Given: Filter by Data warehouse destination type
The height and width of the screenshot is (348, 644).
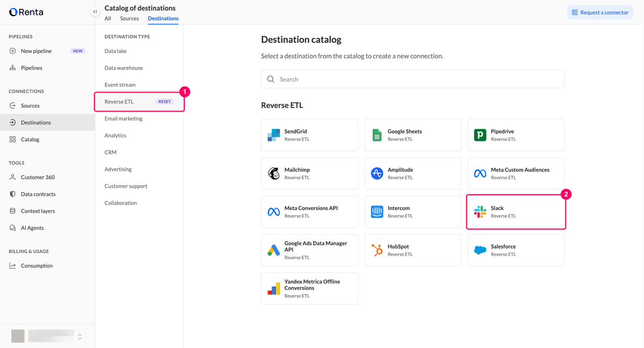Looking at the screenshot, I should [123, 68].
